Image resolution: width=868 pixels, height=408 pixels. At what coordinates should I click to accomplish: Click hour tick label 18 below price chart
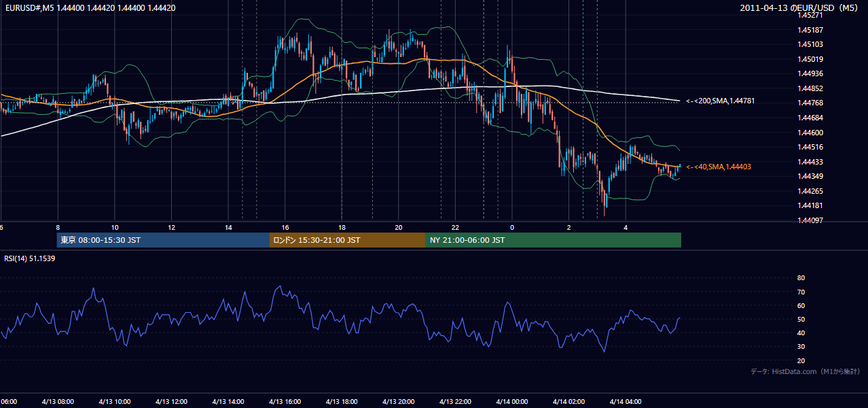342,227
